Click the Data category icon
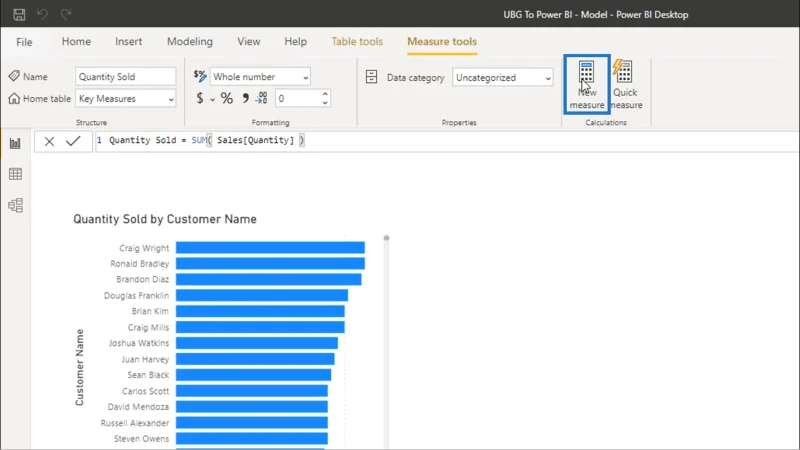Screen dimensions: 800x450 tap(371, 77)
